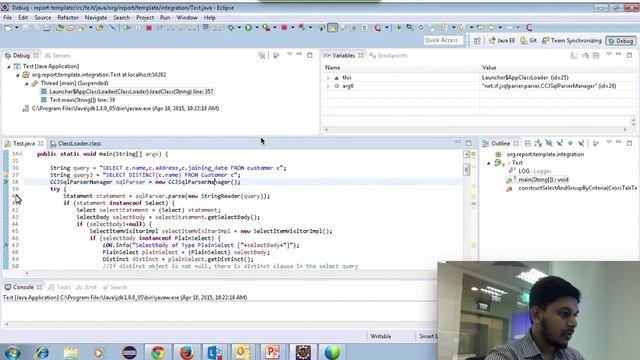640x360 pixels.
Task: Switch to the Servers tab
Action: (x=58, y=56)
